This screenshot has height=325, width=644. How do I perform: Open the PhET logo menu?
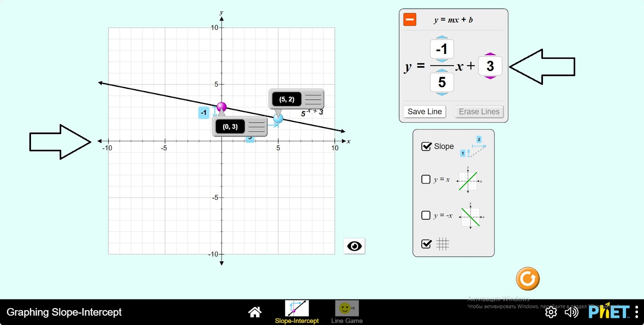[x=609, y=312]
